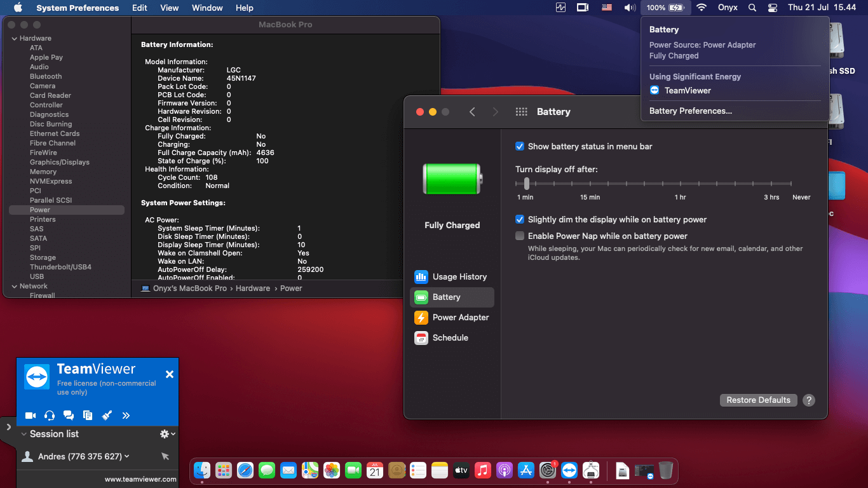Launch Music from the Dock

point(482,470)
